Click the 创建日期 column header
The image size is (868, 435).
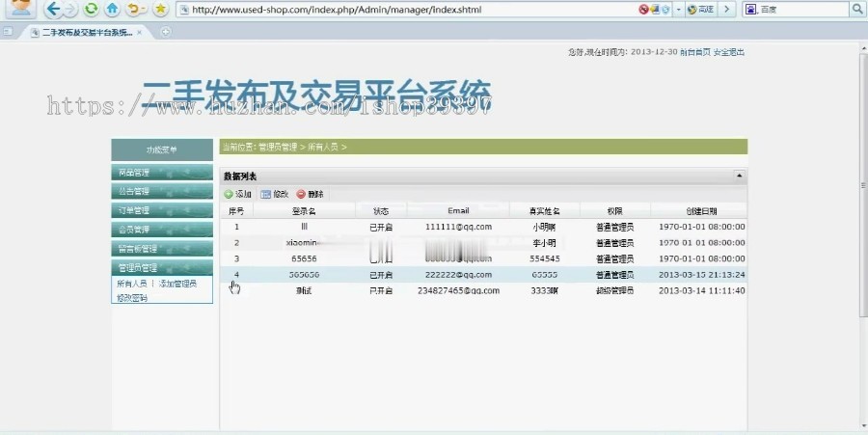(701, 211)
